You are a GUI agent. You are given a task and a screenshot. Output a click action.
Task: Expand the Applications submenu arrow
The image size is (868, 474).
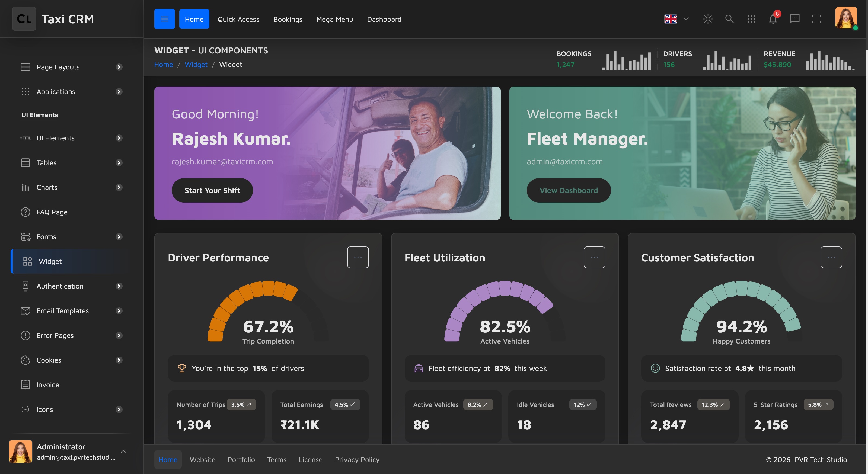point(119,92)
